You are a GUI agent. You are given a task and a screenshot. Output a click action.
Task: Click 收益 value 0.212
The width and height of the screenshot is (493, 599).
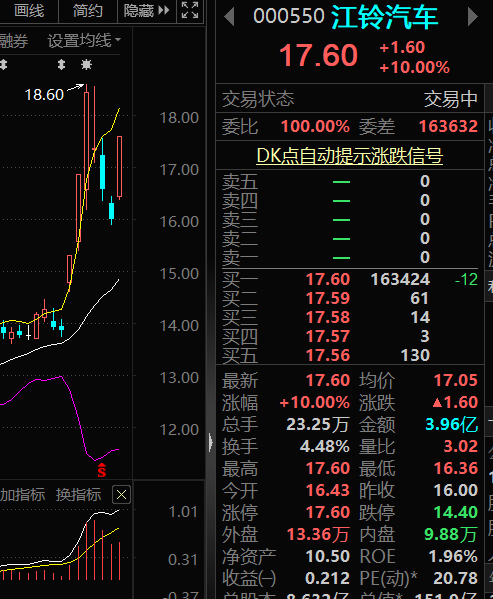(x=328, y=578)
